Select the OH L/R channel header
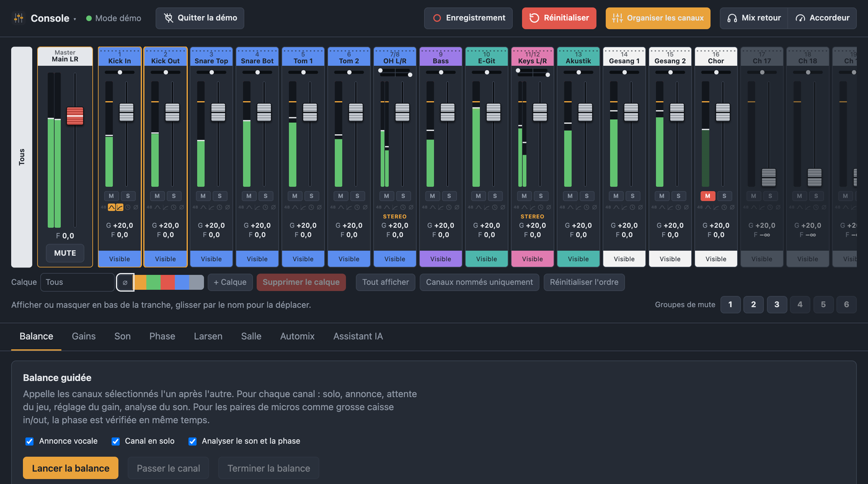This screenshot has height=484, width=868. [x=395, y=57]
